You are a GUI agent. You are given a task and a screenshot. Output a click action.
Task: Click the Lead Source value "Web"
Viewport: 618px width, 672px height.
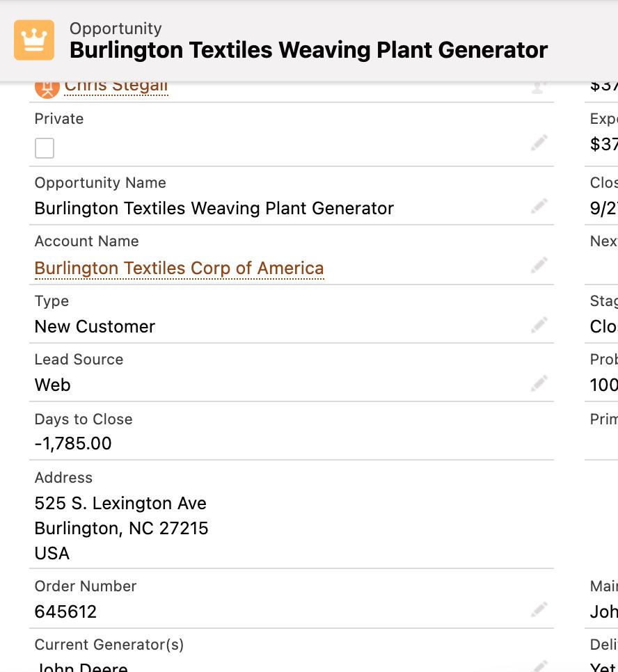click(x=53, y=385)
